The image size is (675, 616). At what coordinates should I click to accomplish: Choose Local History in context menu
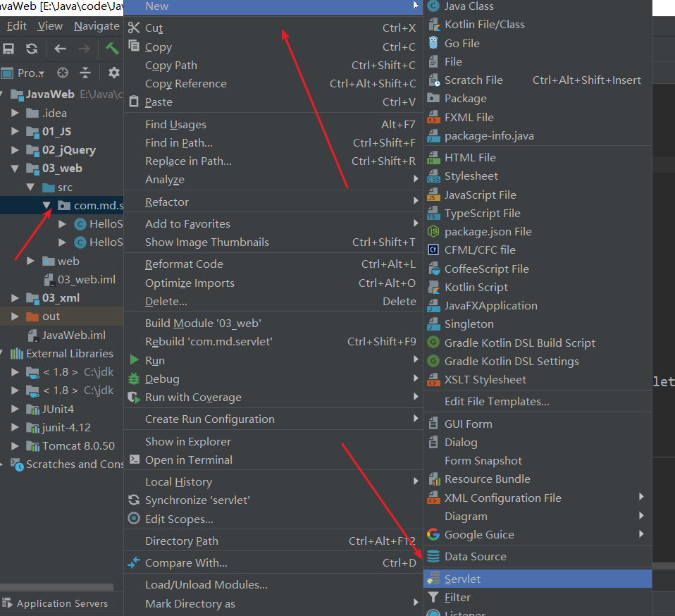coord(273,481)
